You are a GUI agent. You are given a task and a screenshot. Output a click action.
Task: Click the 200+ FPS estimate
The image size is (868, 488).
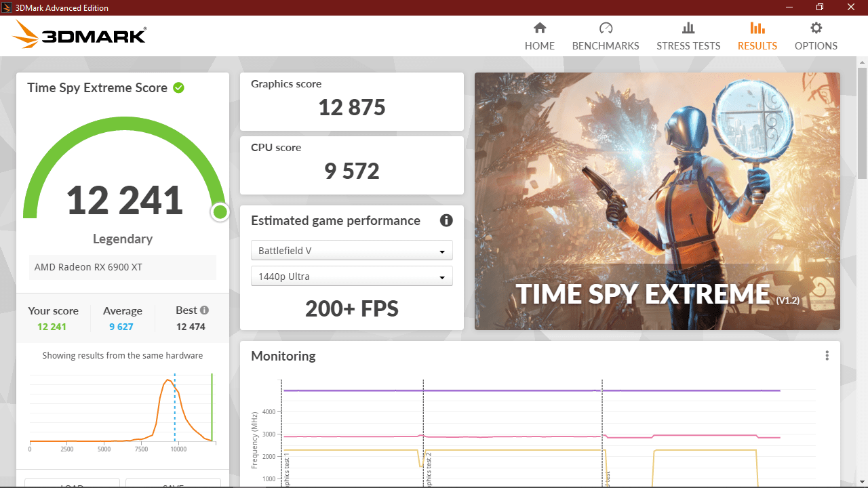[x=352, y=309]
